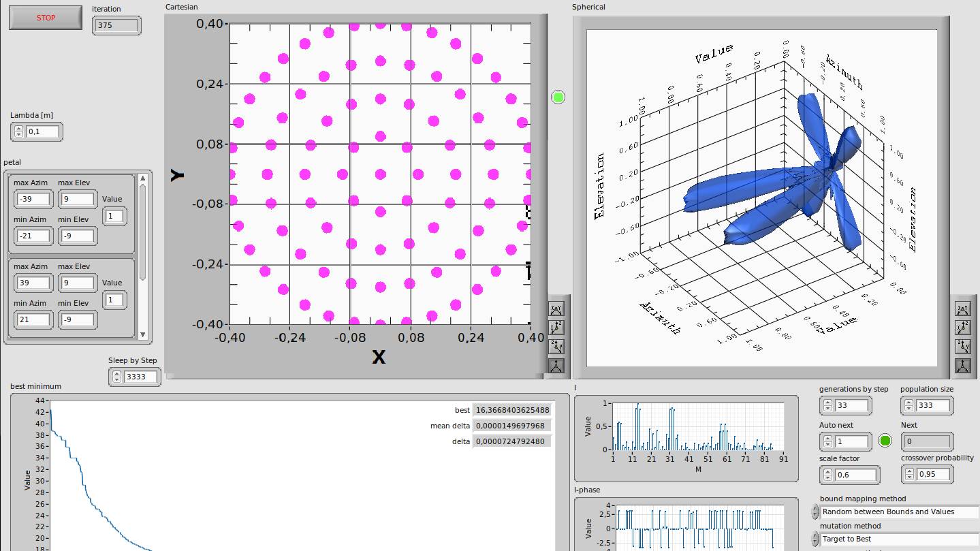The image size is (980, 551).
Task: Click the 'petal' array label
Action: click(12, 162)
